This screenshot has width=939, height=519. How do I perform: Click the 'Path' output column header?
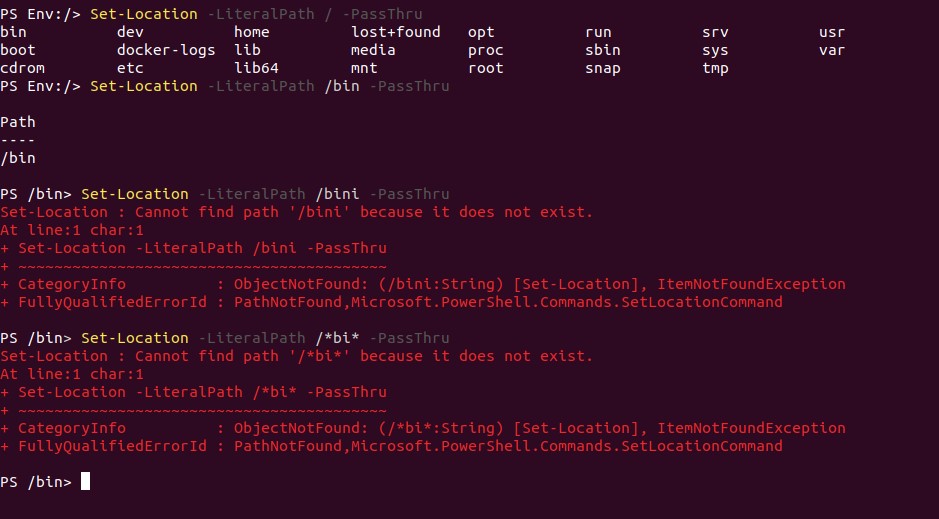tap(18, 122)
